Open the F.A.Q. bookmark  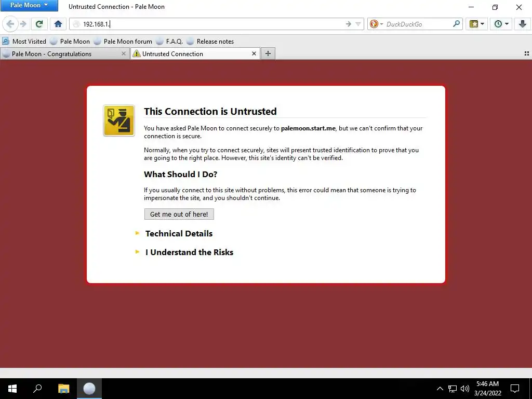[170, 42]
